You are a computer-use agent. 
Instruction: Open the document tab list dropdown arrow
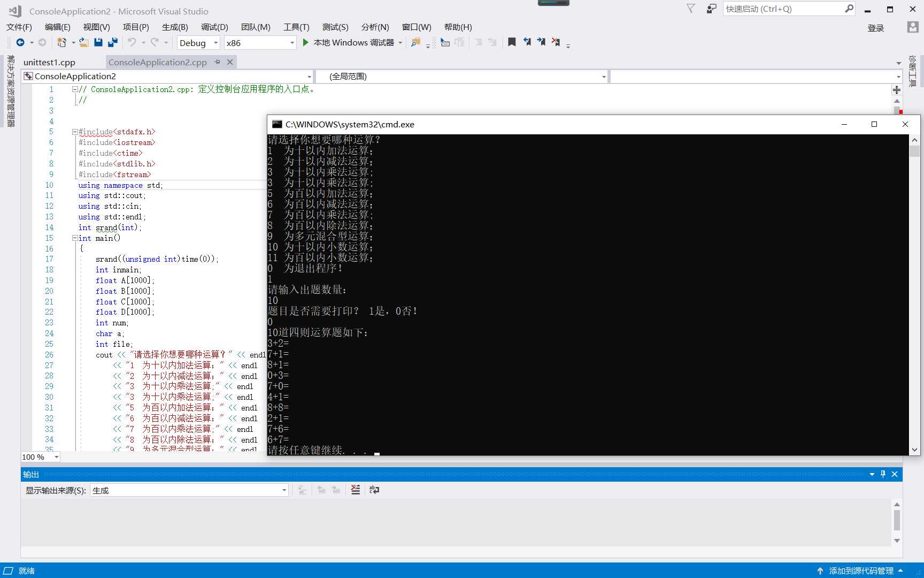(x=898, y=63)
